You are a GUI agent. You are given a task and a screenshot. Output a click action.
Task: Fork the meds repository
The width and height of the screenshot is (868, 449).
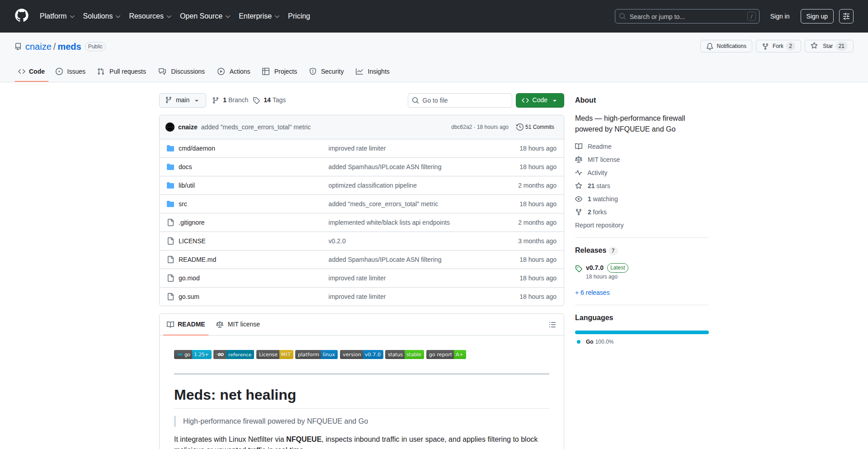click(x=778, y=46)
